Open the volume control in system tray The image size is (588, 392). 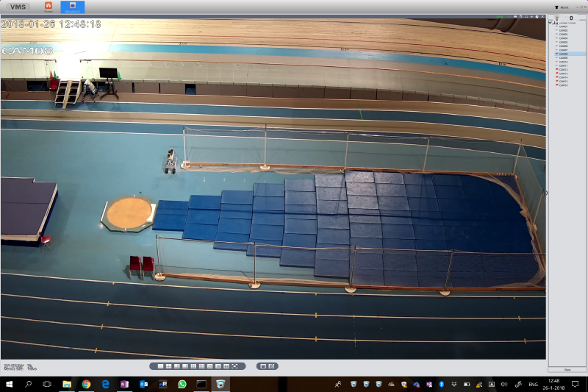point(503,384)
